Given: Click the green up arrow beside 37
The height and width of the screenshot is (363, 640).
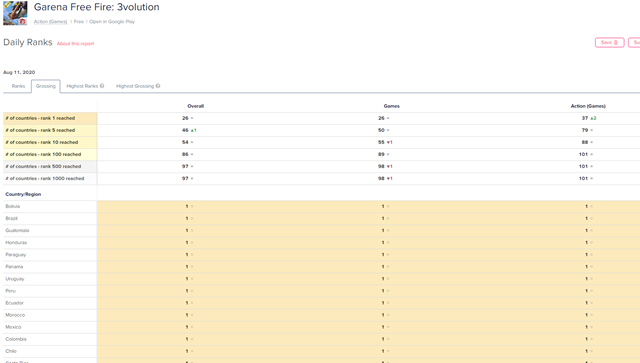Looking at the screenshot, I should pyautogui.click(x=592, y=118).
